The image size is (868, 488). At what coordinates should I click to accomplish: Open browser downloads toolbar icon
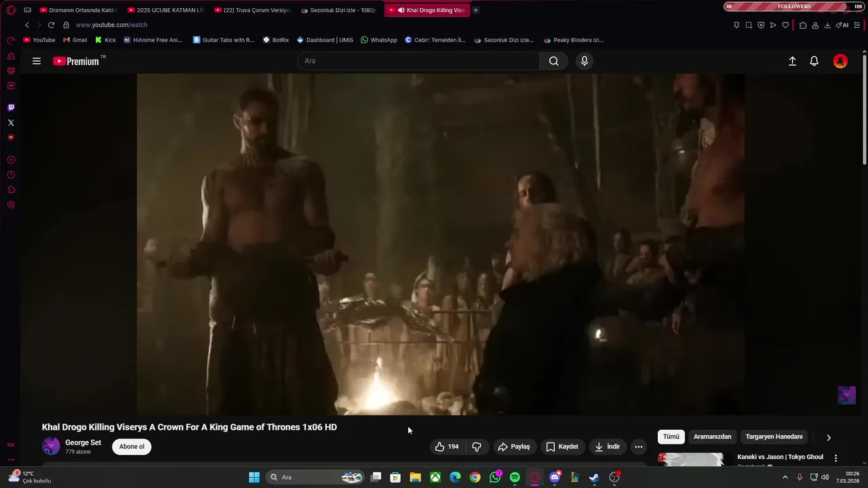[827, 25]
